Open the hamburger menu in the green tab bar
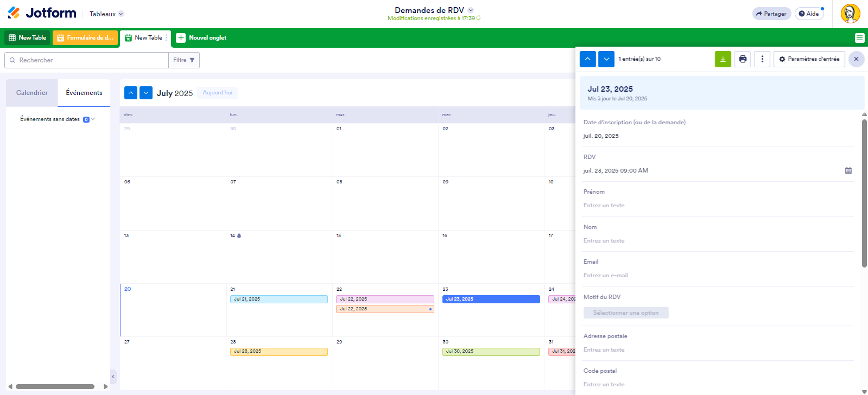Viewport: 868px width, 395px height. [859, 38]
